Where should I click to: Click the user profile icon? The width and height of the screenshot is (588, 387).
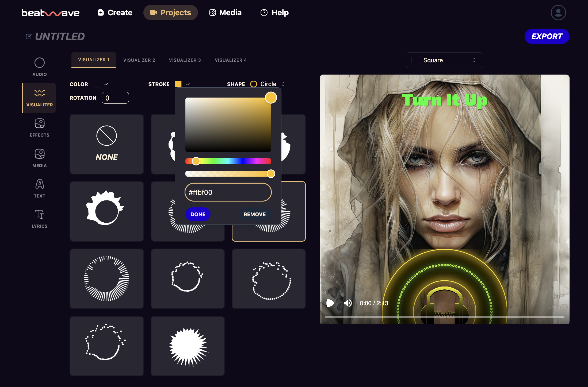[x=558, y=12]
